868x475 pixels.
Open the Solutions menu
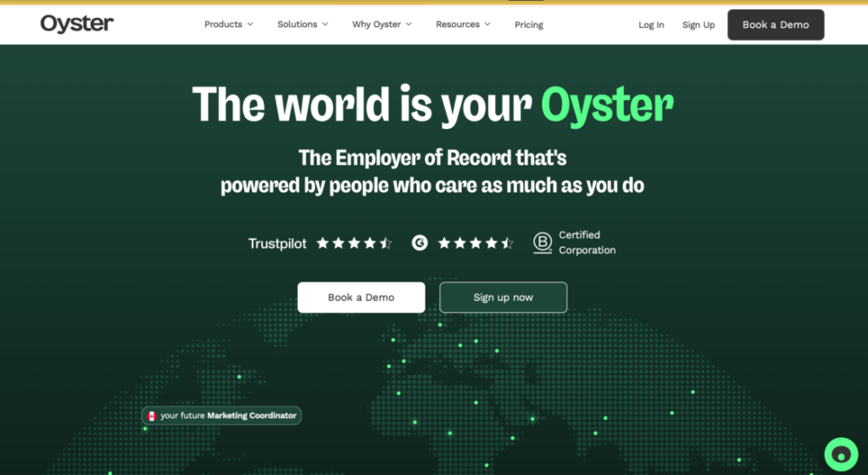tap(303, 25)
